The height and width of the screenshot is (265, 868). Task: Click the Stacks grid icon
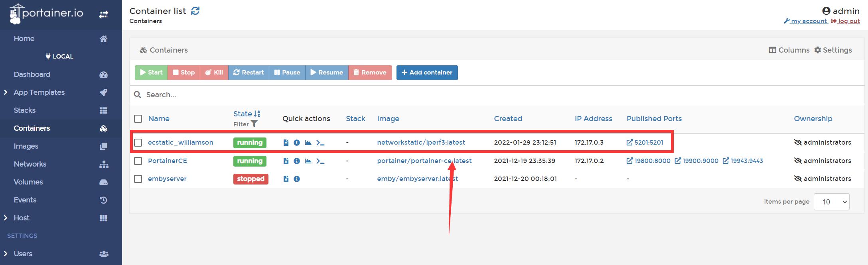[x=103, y=110]
